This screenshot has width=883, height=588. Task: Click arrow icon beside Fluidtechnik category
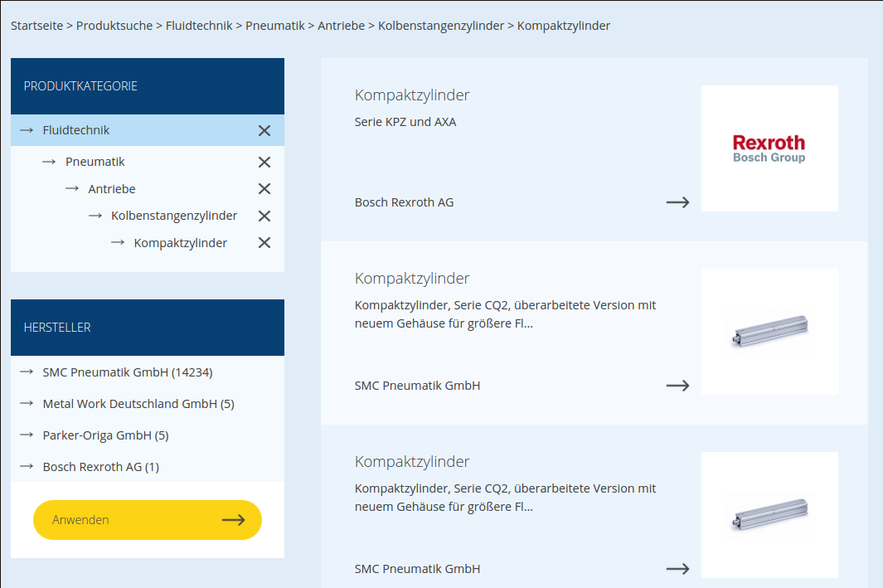27,130
